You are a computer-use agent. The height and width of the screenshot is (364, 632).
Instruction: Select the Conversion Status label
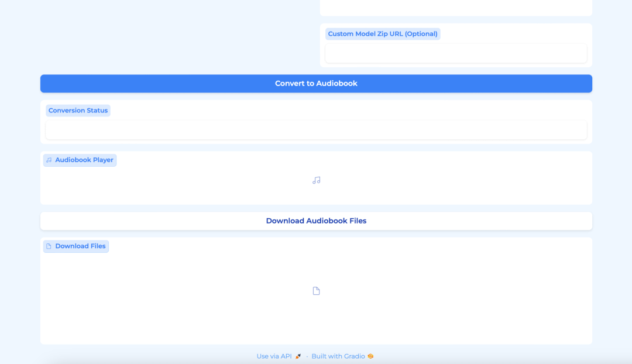coord(78,111)
